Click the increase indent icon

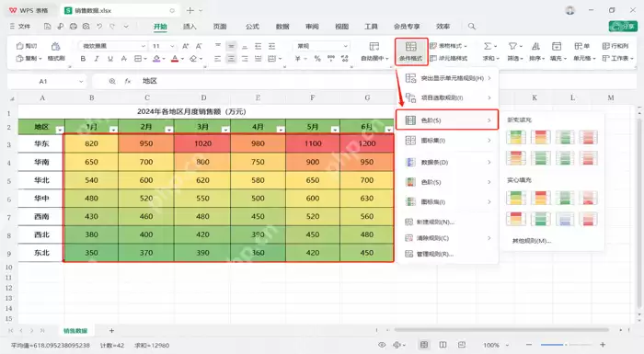tap(271, 46)
